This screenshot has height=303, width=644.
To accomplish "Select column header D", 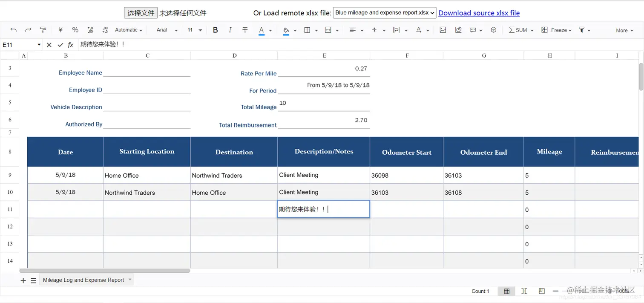I will [x=234, y=55].
